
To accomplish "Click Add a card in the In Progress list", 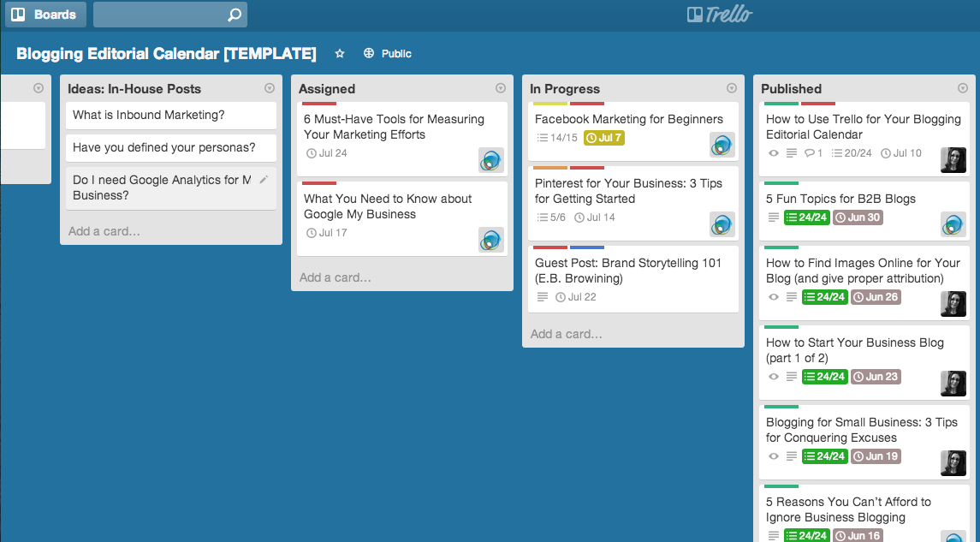I will point(567,334).
